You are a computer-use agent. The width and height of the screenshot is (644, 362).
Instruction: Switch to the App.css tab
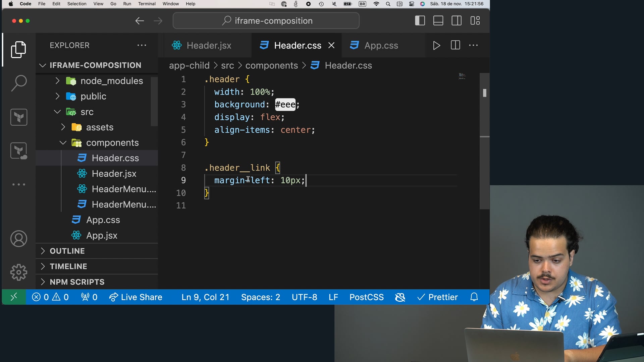381,45
